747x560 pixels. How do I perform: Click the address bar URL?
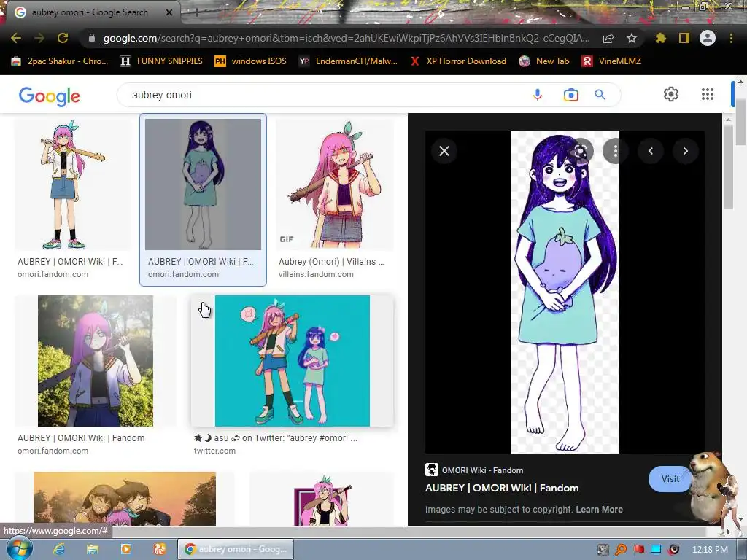tap(347, 38)
